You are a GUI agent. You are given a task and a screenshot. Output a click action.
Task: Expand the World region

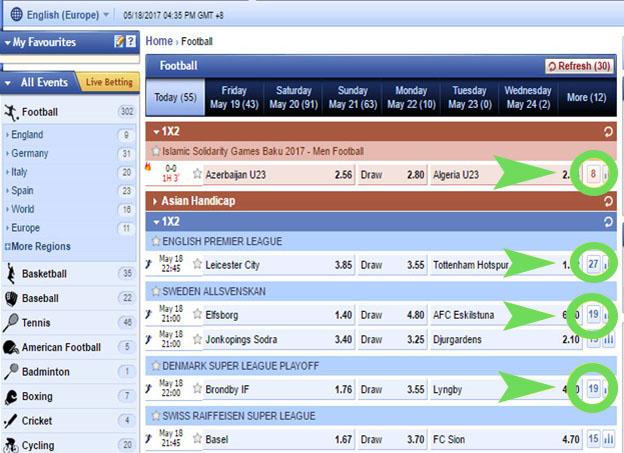click(x=22, y=209)
